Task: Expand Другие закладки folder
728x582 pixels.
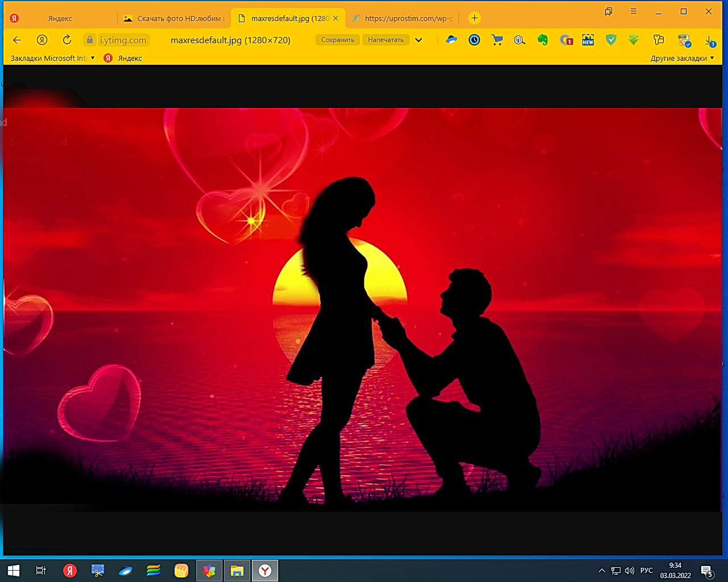Action: (682, 58)
